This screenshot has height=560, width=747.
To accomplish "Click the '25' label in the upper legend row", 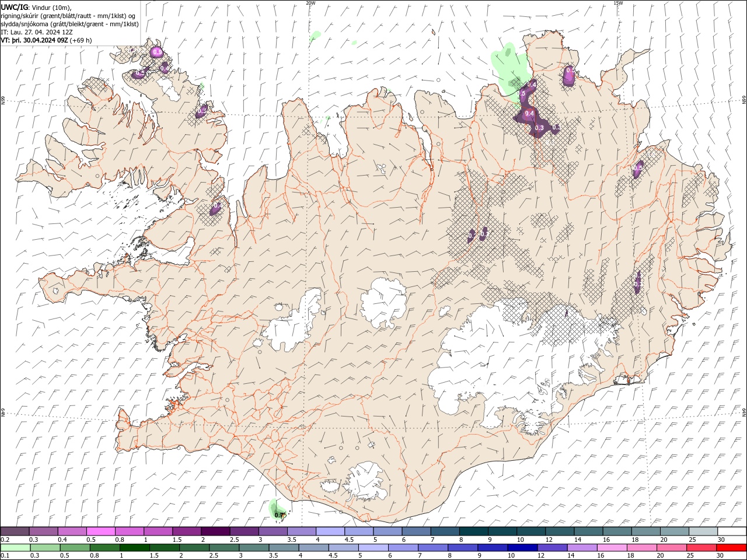I will click(x=693, y=540).
